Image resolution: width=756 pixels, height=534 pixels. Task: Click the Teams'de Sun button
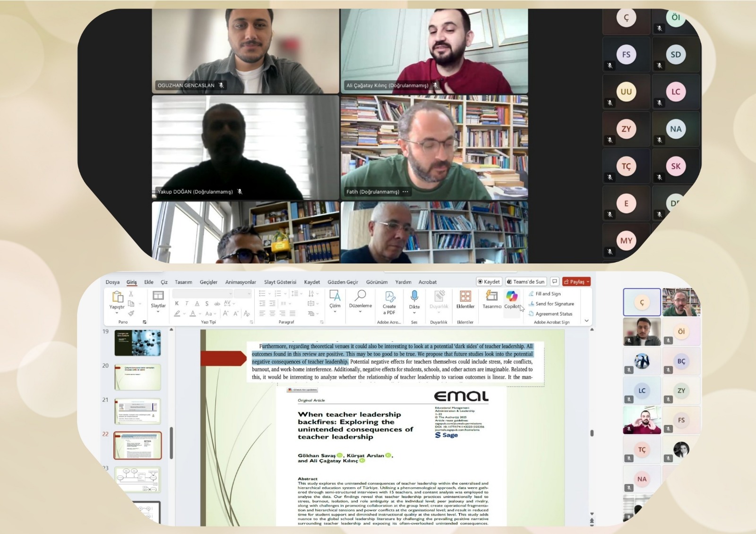(x=525, y=282)
